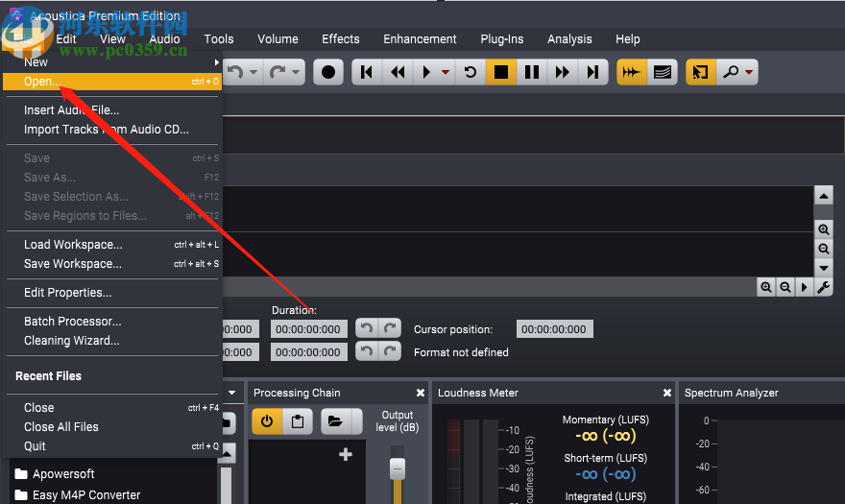Open the Enhancement menu
This screenshot has height=504, width=845.
tap(420, 39)
